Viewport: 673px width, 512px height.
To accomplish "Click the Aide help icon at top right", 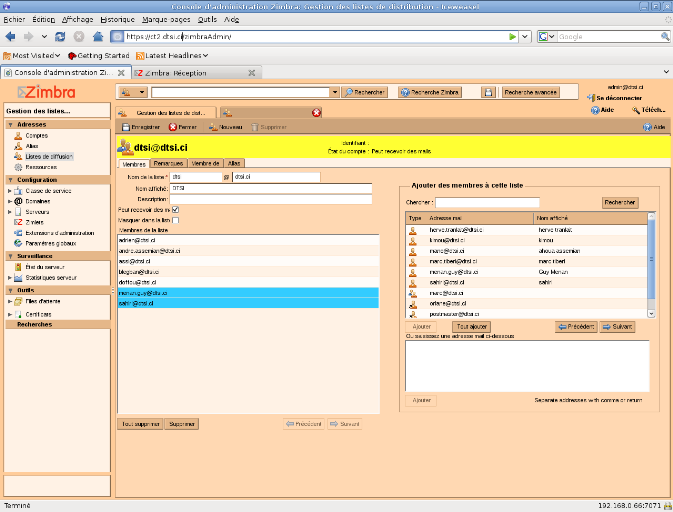I will pos(597,110).
